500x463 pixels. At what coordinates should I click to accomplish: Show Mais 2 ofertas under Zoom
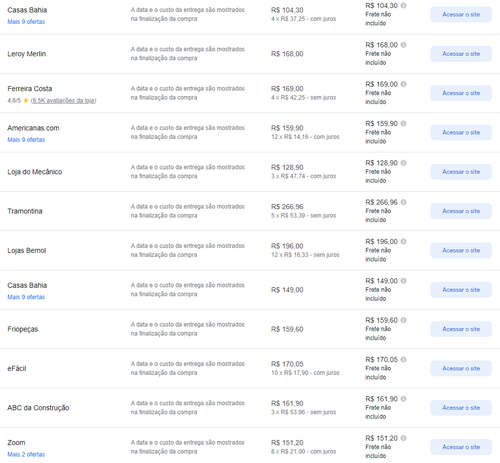(x=26, y=454)
